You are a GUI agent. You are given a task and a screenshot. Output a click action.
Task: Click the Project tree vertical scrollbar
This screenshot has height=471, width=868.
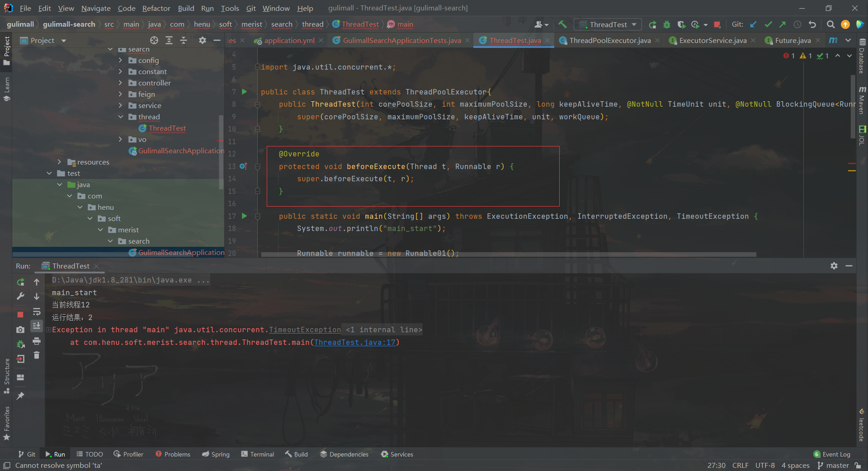click(221, 151)
